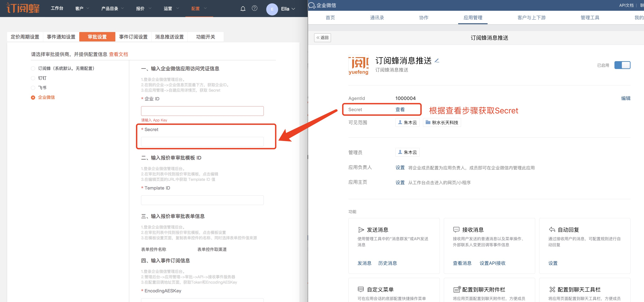This screenshot has width=644, height=302.
Task: Click 查看 link next to Secret
Action: click(x=400, y=110)
